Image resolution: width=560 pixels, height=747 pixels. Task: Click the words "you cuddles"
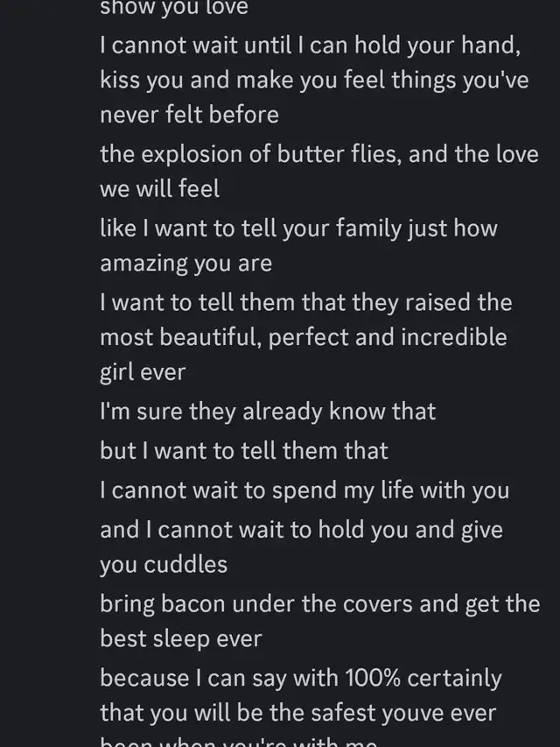click(x=164, y=564)
